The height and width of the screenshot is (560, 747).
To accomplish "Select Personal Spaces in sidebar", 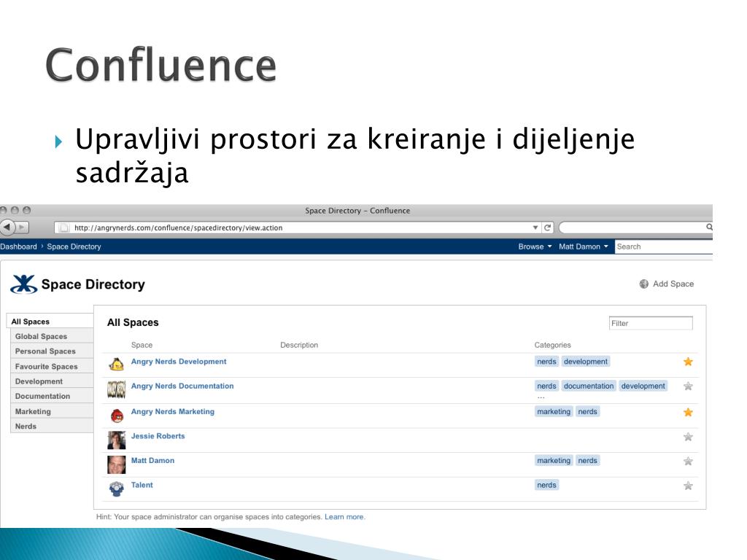I will point(52,351).
